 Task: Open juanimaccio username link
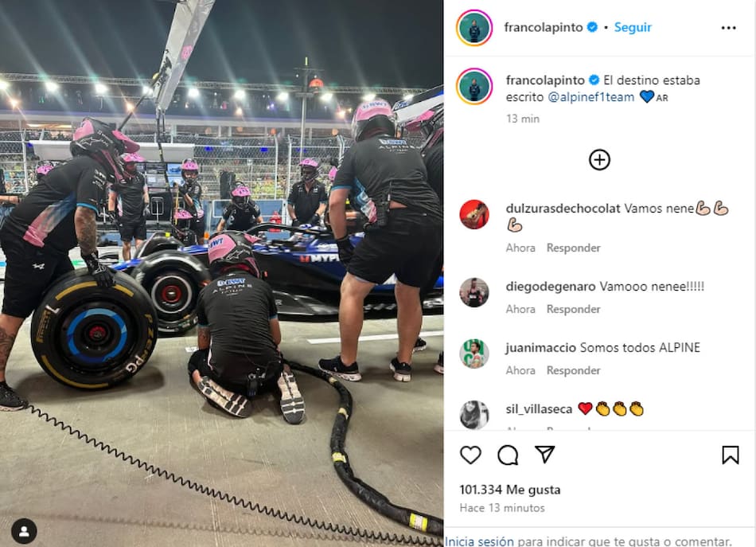pos(540,348)
